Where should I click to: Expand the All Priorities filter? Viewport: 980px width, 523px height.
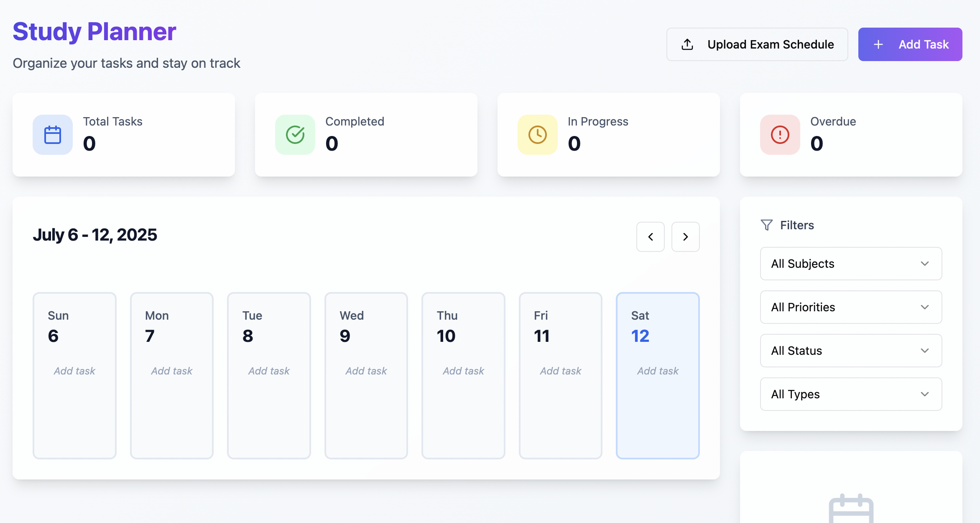tap(851, 307)
